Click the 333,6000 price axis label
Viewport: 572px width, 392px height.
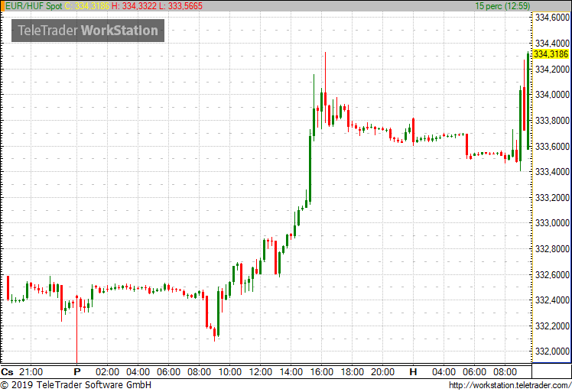(552, 146)
